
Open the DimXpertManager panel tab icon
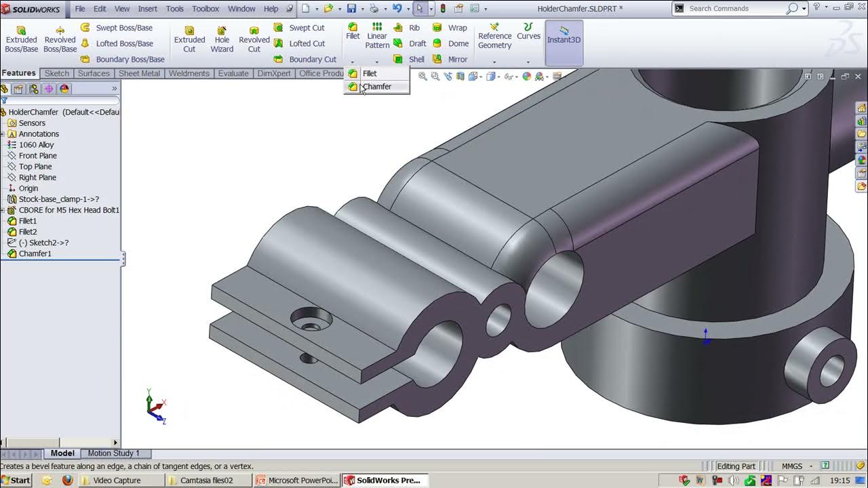tap(49, 89)
